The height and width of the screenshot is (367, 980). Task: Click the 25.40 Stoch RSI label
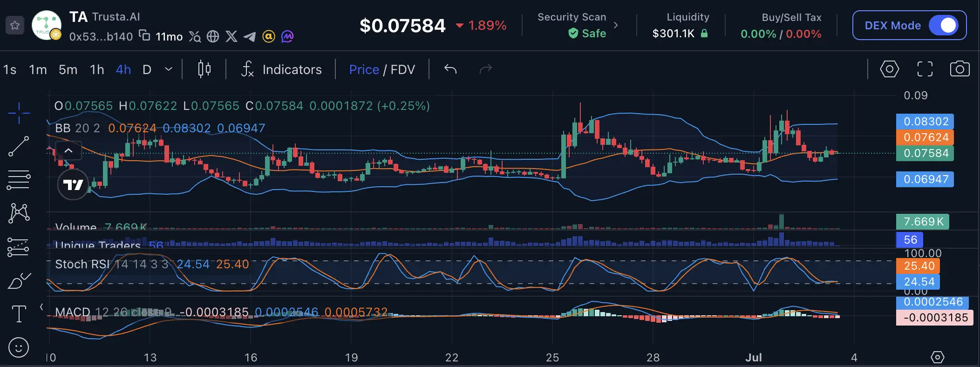918,266
